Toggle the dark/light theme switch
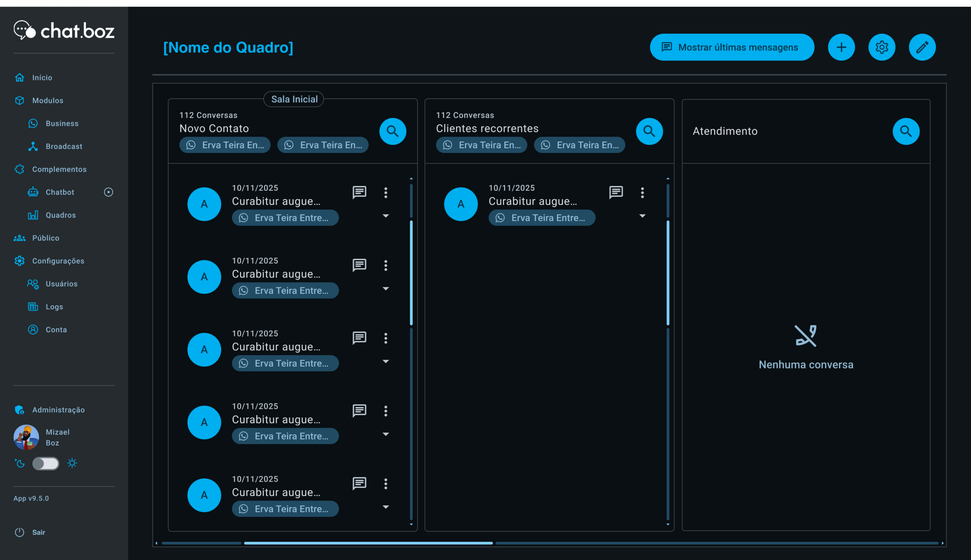This screenshot has width=971, height=560. (x=46, y=463)
